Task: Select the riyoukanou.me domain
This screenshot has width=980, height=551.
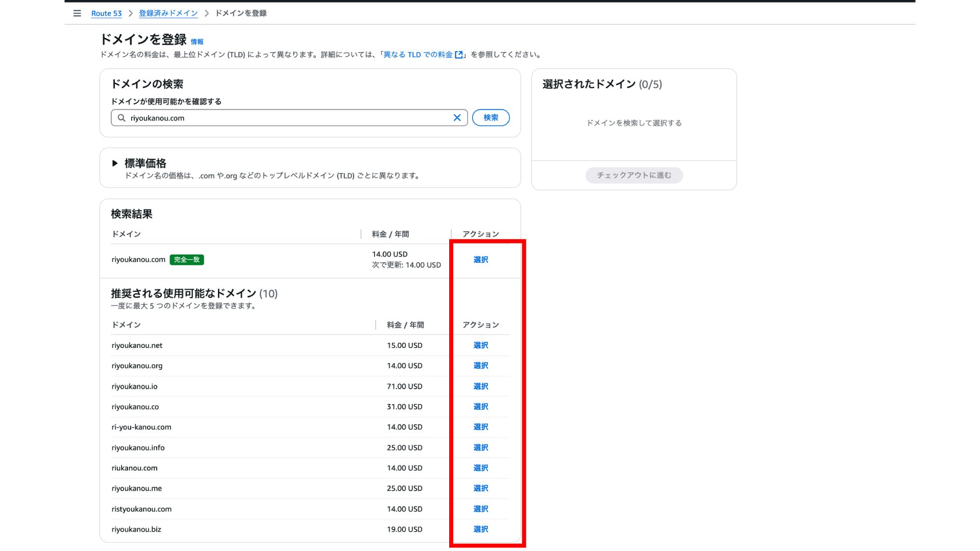Action: click(x=480, y=488)
